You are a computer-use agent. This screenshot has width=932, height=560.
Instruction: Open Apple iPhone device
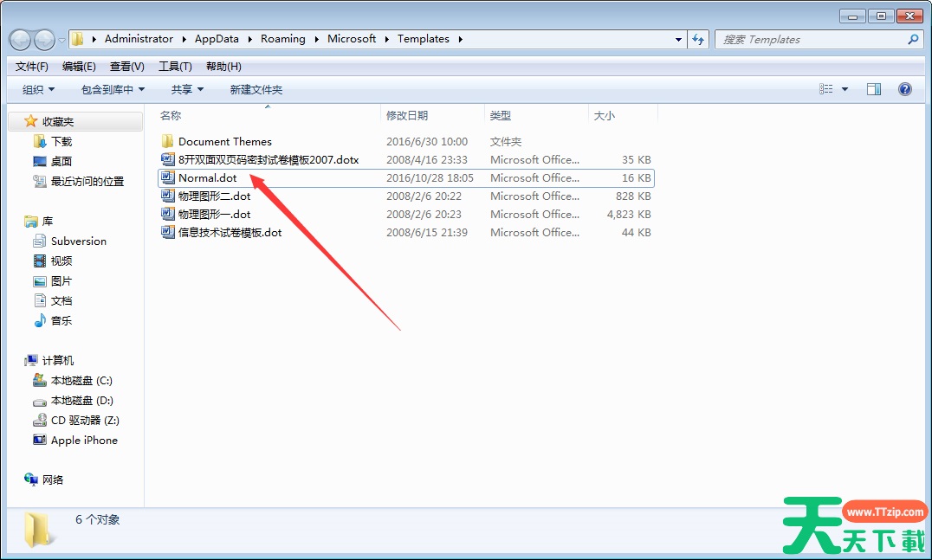(x=84, y=440)
